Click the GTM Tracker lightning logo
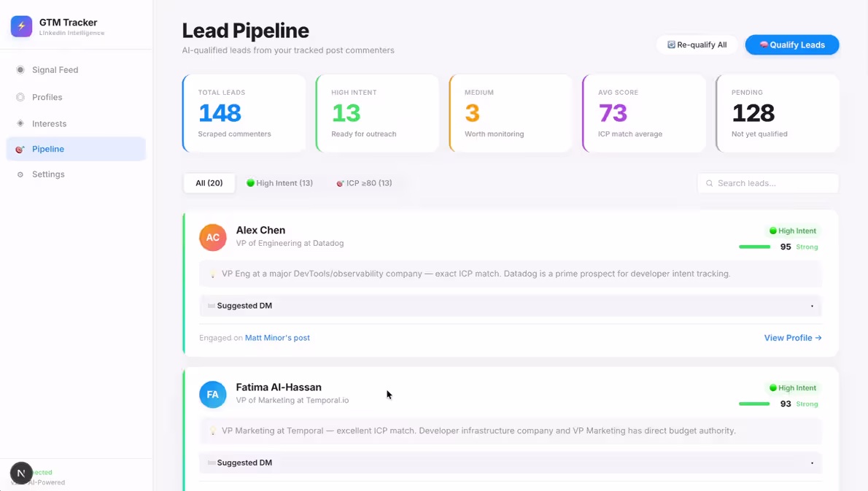This screenshot has height=491, width=868. pyautogui.click(x=20, y=26)
